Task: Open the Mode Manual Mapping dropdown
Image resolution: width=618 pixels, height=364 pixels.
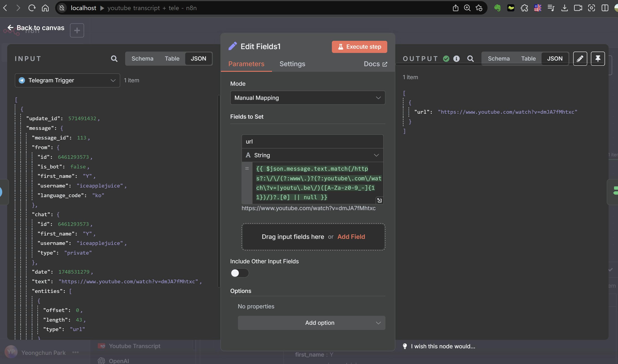Action: pyautogui.click(x=307, y=98)
